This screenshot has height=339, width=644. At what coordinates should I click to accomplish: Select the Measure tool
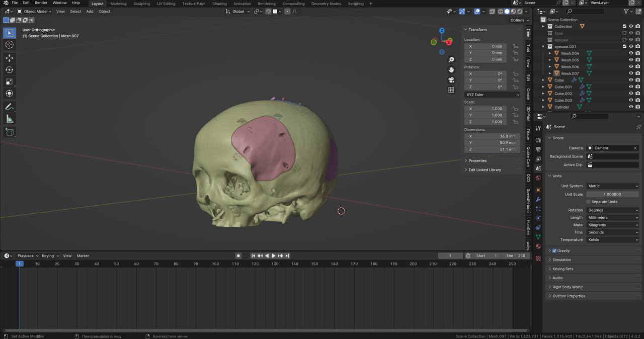click(9, 119)
